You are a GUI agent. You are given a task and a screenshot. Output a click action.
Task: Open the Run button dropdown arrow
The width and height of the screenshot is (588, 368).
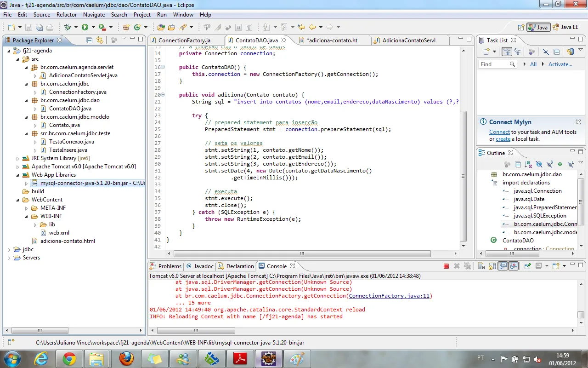pyautogui.click(x=93, y=27)
